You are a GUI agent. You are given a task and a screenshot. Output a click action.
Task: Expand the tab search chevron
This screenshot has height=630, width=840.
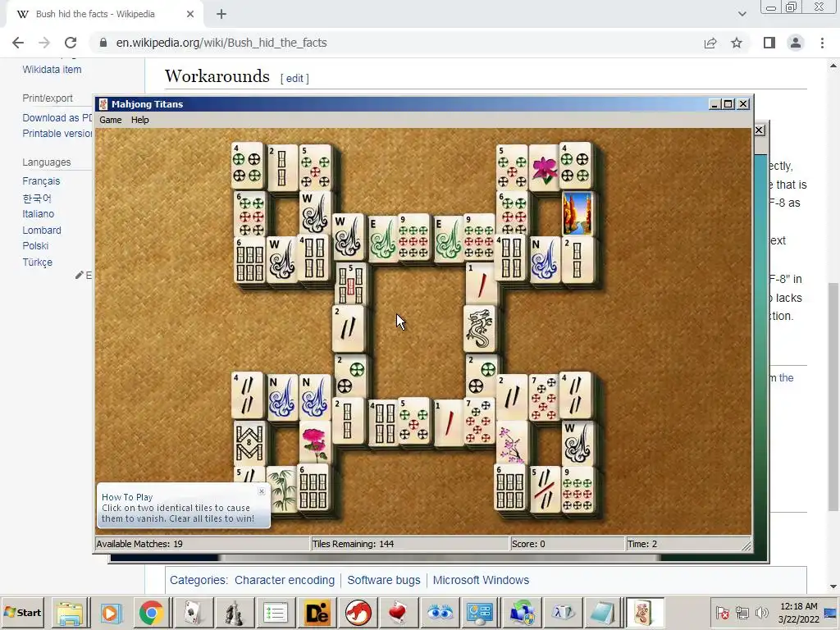click(x=742, y=14)
